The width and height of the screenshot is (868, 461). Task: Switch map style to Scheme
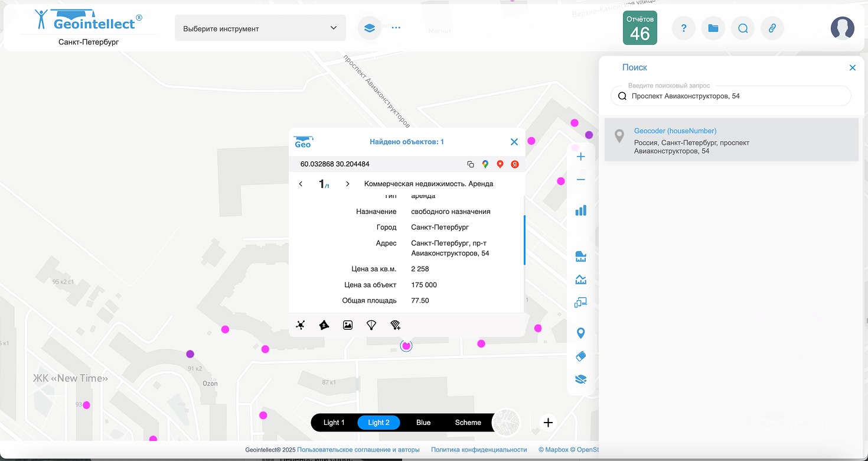point(468,423)
